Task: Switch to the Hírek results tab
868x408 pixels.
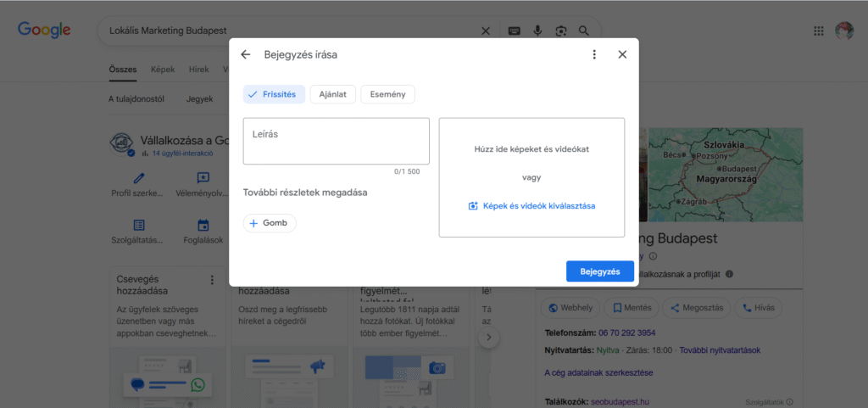Action: [x=198, y=70]
